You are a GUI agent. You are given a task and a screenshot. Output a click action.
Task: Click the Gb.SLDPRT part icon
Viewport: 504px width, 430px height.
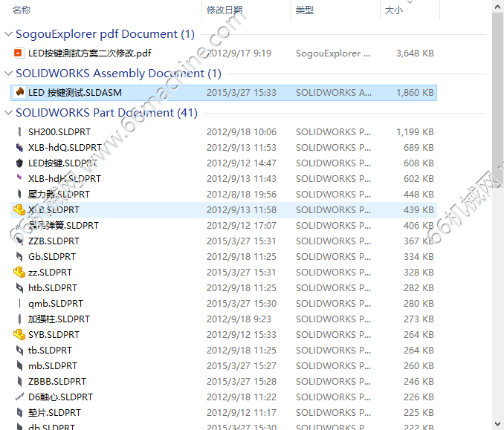tap(19, 256)
